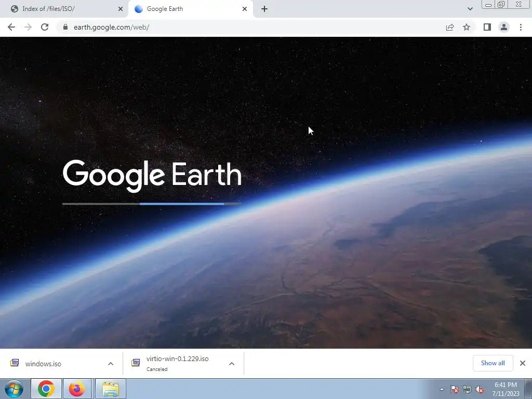Viewport: 532px width, 399px height.
Task: Click the windows.iso file icon
Action: pyautogui.click(x=15, y=363)
